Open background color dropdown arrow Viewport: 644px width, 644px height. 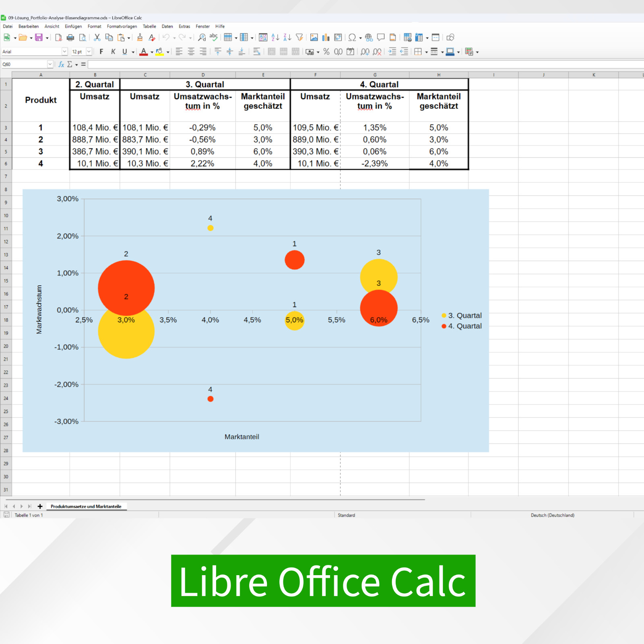(168, 52)
